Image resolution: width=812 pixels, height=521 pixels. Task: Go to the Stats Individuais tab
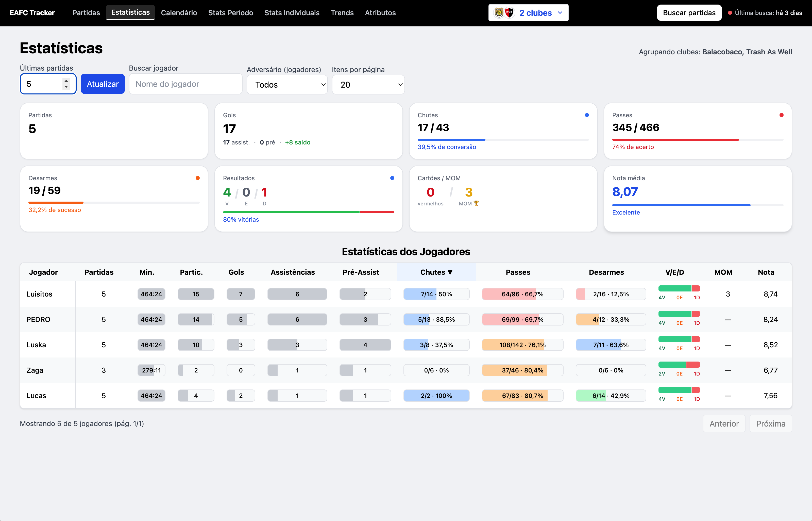[x=292, y=13]
